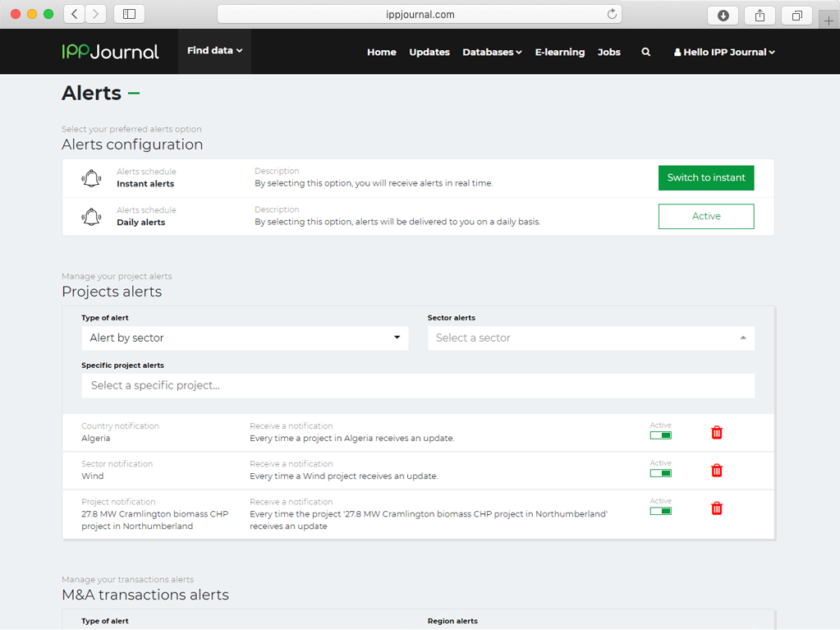
Task: Click the Active daily alerts button
Action: coord(705,216)
